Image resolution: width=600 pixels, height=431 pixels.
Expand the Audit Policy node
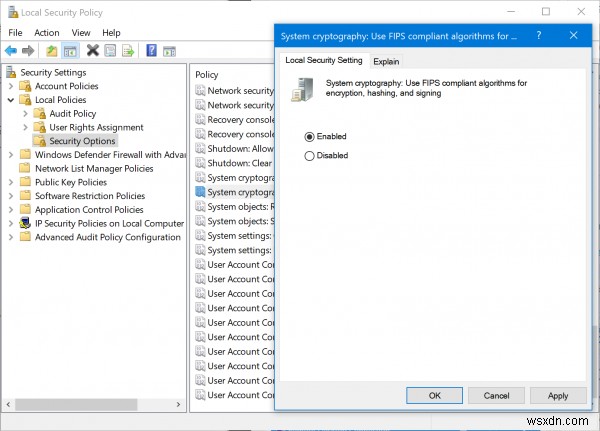[x=26, y=114]
